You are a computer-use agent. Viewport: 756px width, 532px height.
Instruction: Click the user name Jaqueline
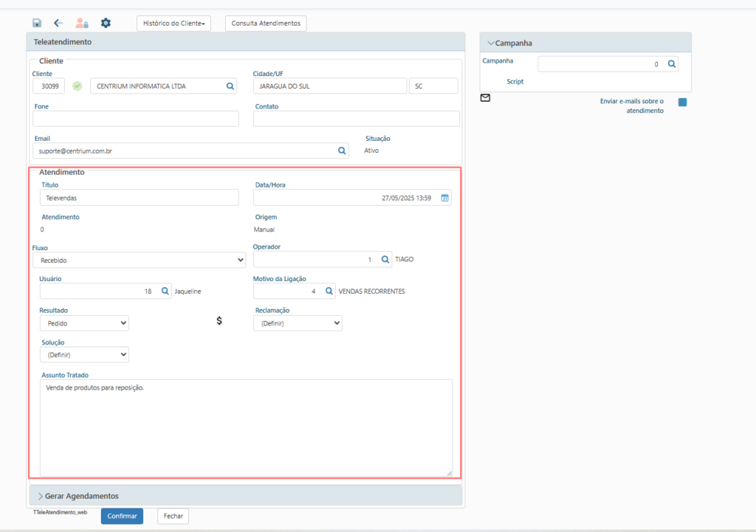(x=188, y=291)
